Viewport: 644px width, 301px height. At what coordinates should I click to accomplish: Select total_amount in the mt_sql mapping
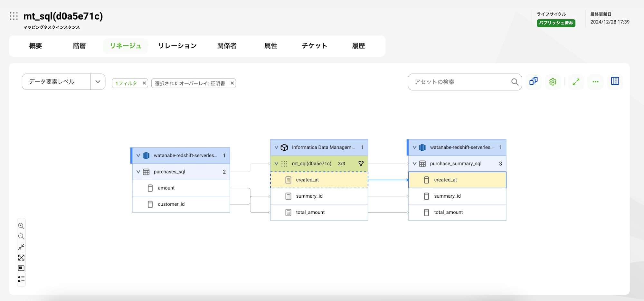[319, 212]
